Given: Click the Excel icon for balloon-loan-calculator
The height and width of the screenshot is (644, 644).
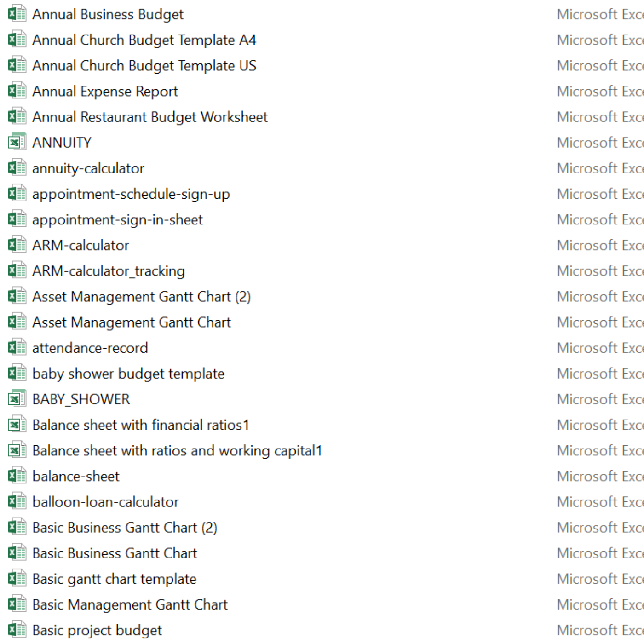Looking at the screenshot, I should (17, 501).
